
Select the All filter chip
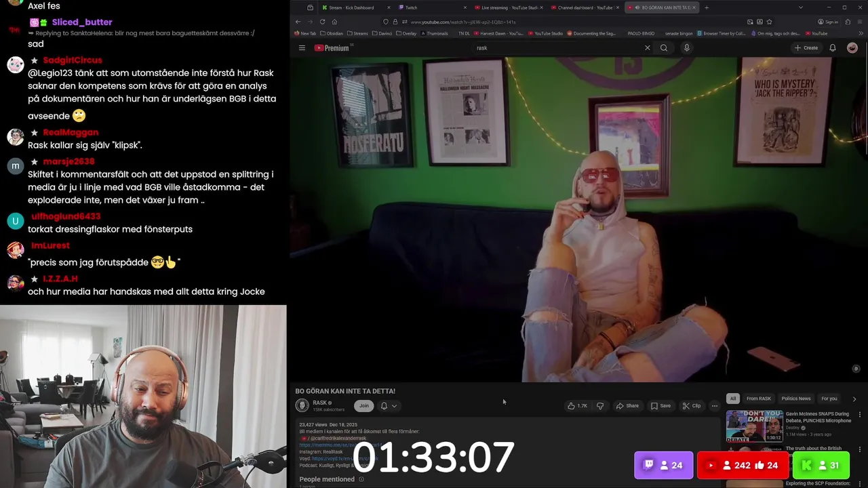pos(732,399)
